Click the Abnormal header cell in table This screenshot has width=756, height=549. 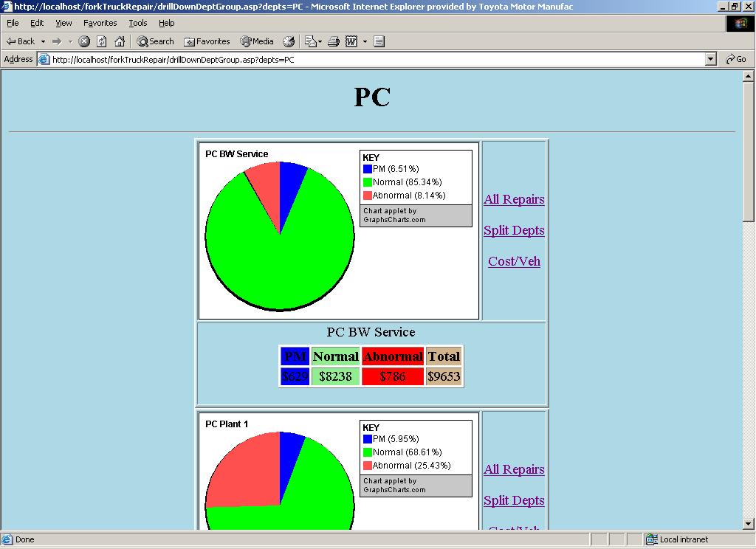[x=393, y=356]
